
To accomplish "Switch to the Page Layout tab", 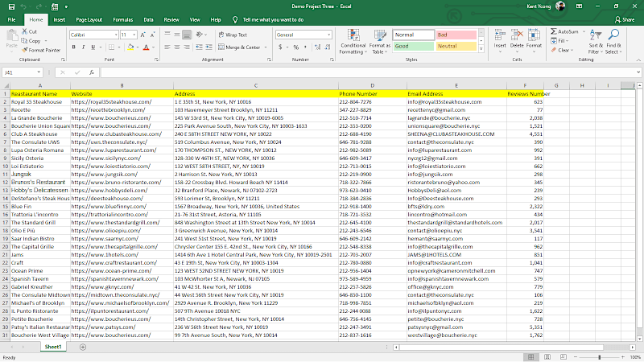I will click(89, 19).
